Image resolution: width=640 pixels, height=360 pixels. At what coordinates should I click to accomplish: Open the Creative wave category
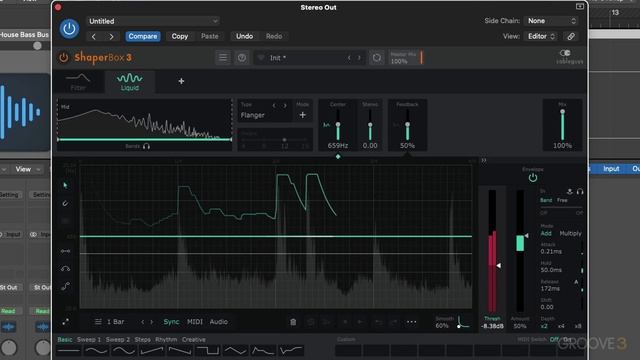pyautogui.click(x=193, y=340)
